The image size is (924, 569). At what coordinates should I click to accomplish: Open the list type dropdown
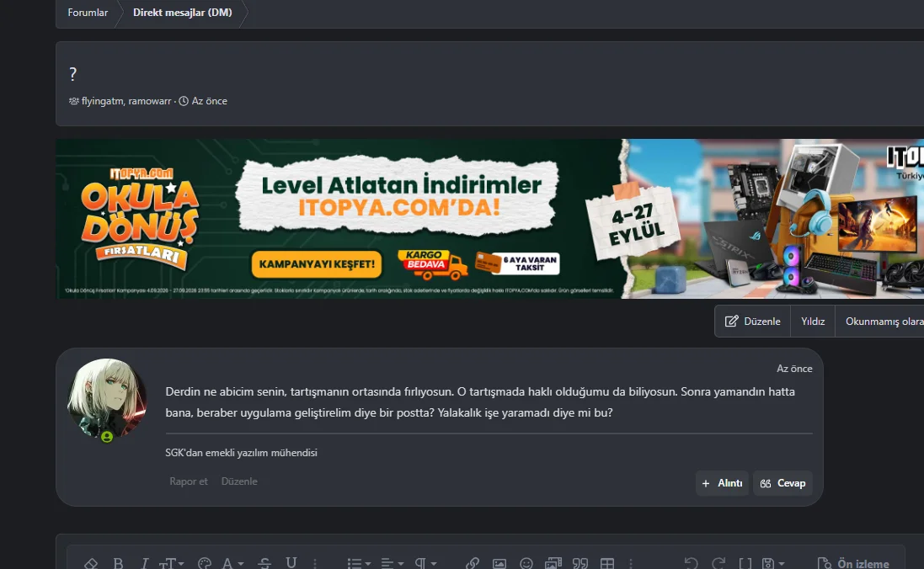point(358,564)
